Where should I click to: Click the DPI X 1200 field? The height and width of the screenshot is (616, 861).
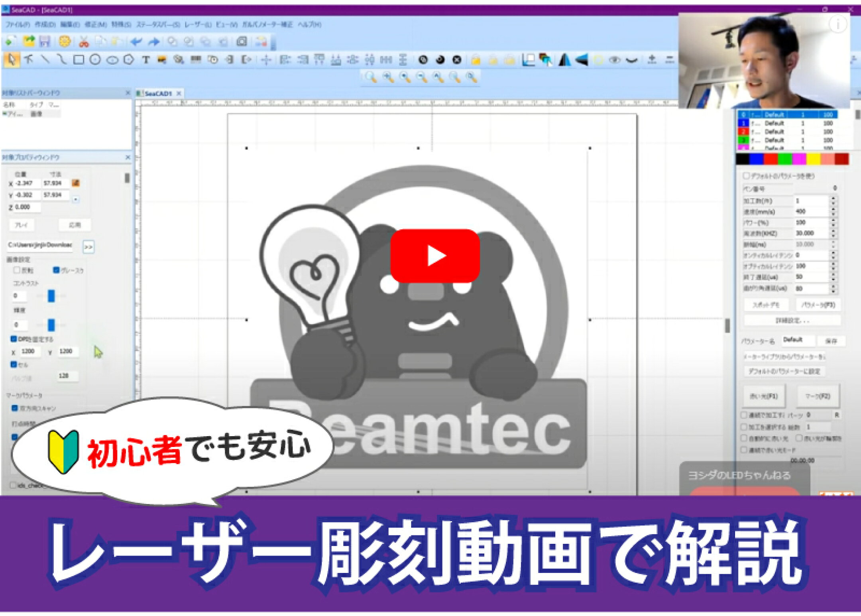(x=30, y=351)
